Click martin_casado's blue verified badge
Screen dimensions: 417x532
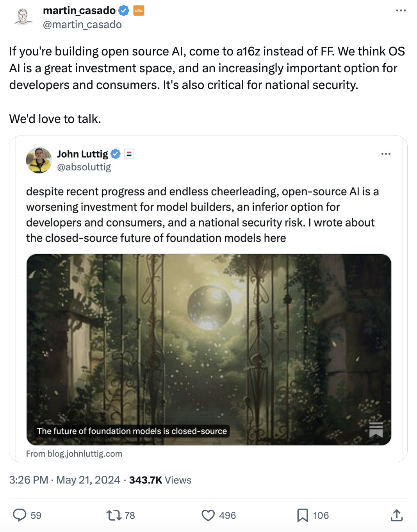point(124,11)
